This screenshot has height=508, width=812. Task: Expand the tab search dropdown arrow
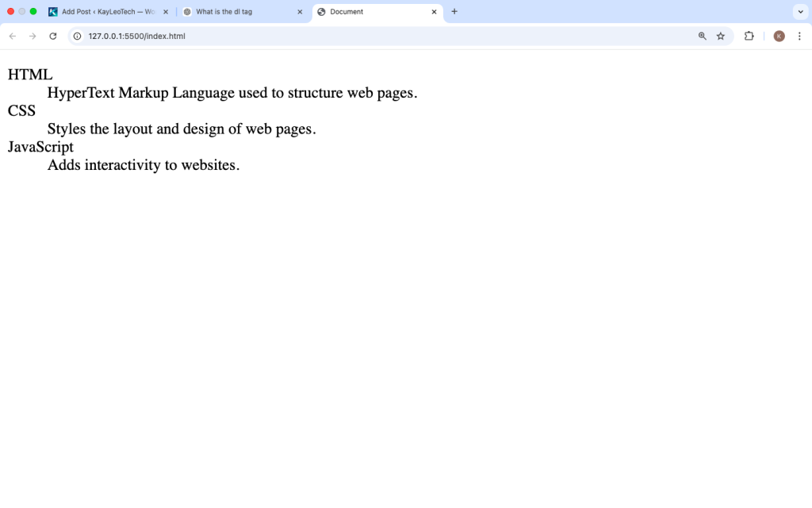coord(799,12)
